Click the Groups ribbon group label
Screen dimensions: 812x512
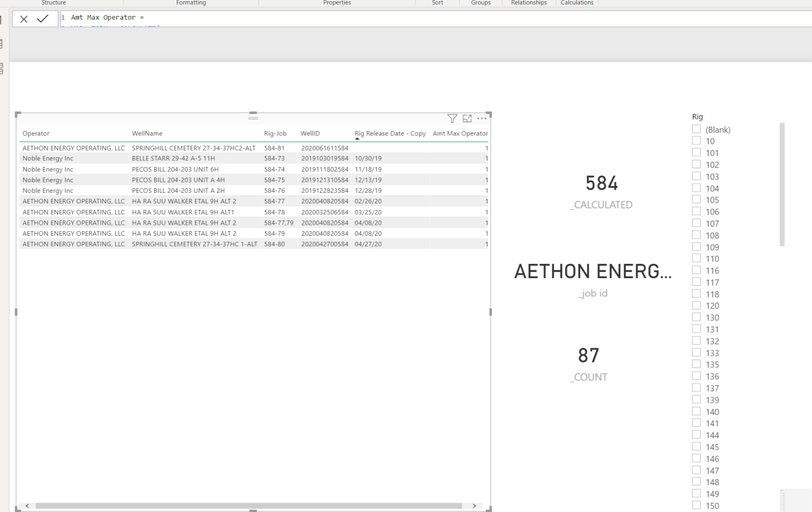(x=481, y=3)
